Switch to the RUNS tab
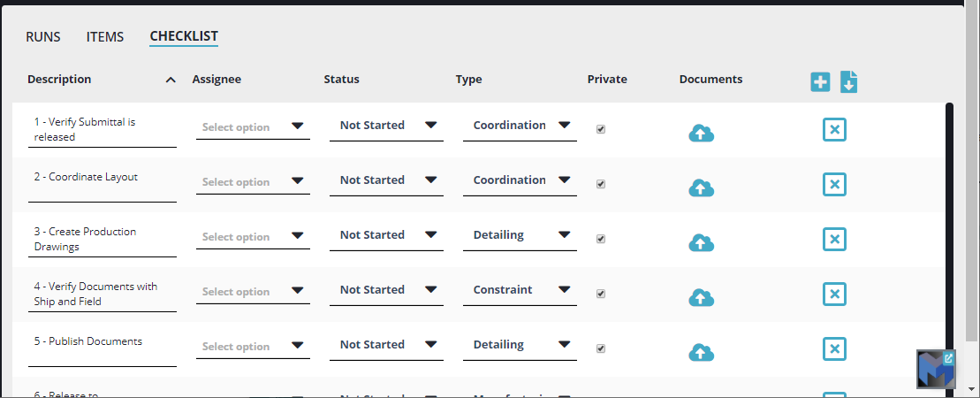The height and width of the screenshot is (398, 980). coord(43,37)
